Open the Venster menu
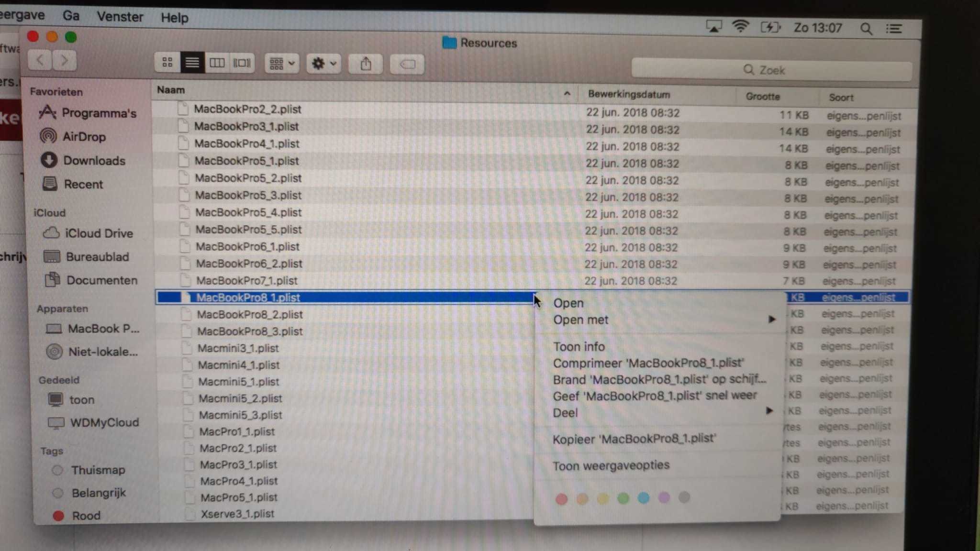This screenshot has height=551, width=980. (x=120, y=17)
